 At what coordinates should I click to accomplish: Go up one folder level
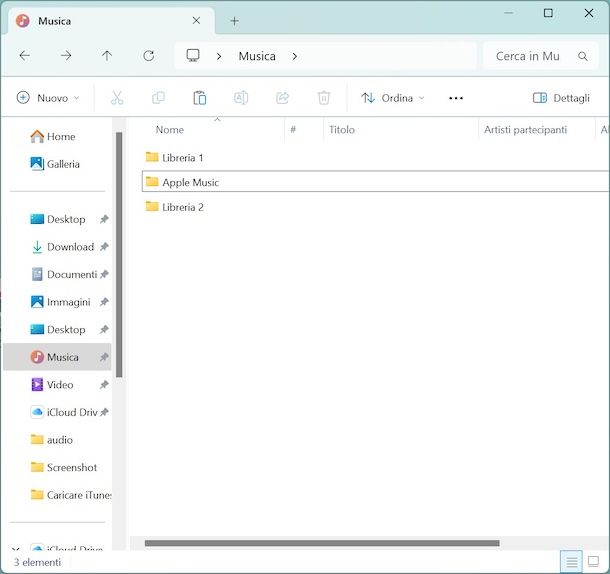pos(107,56)
